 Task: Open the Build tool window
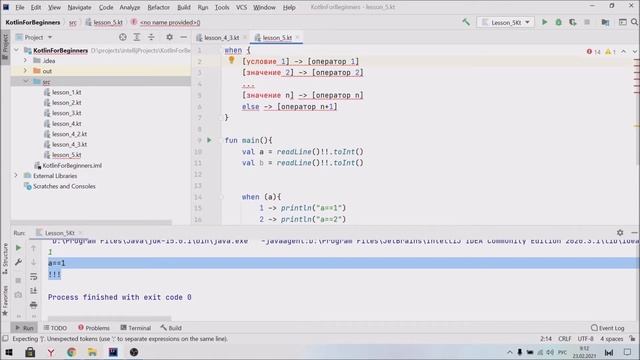coord(171,328)
